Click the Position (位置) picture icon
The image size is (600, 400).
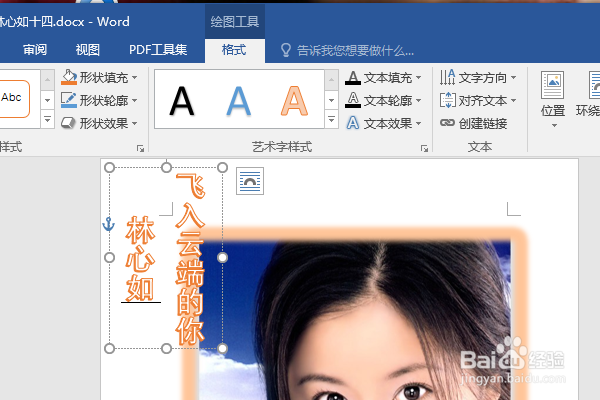pos(553,85)
